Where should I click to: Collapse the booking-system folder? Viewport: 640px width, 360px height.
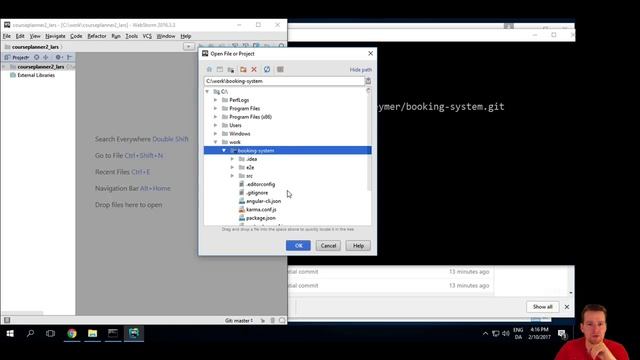(x=224, y=151)
